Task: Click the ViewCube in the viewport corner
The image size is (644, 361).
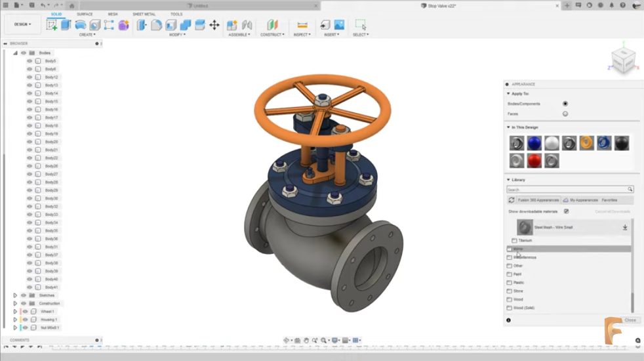Action: 623,60
